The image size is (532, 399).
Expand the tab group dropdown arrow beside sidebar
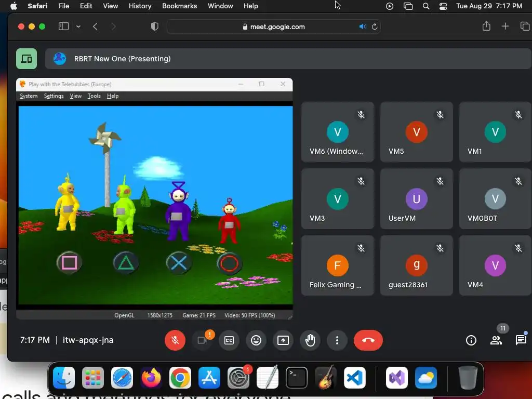(78, 26)
